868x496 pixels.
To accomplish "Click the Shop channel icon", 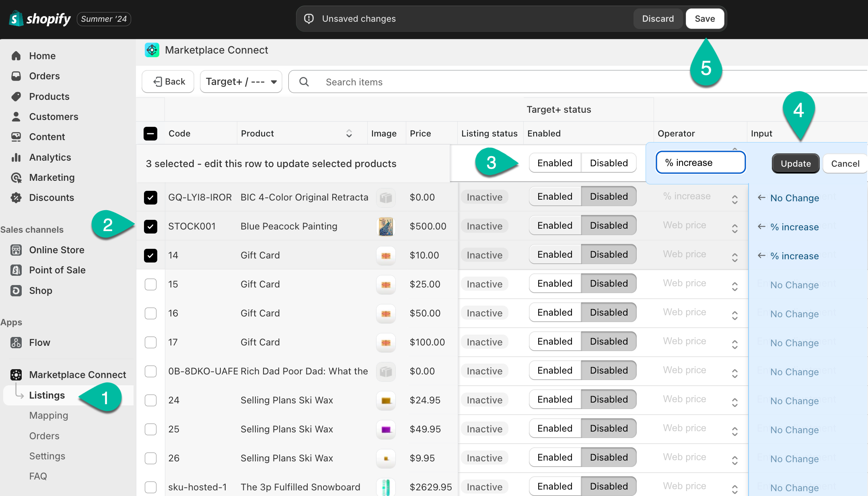I will click(16, 291).
